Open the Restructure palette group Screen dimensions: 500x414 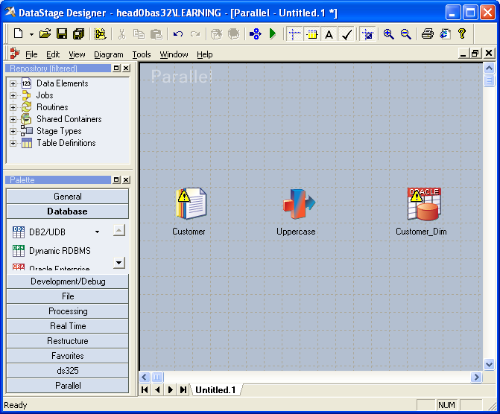point(67,341)
